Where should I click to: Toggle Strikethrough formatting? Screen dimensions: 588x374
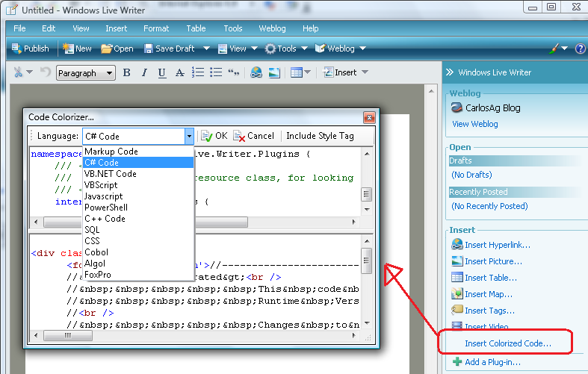click(x=179, y=72)
